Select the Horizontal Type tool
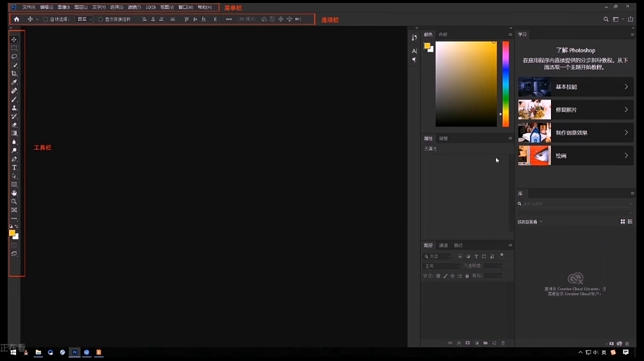The image size is (644, 361). (x=14, y=168)
